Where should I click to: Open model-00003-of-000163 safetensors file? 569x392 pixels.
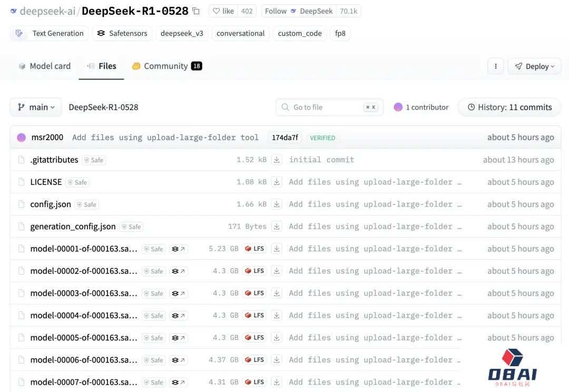[x=84, y=293]
